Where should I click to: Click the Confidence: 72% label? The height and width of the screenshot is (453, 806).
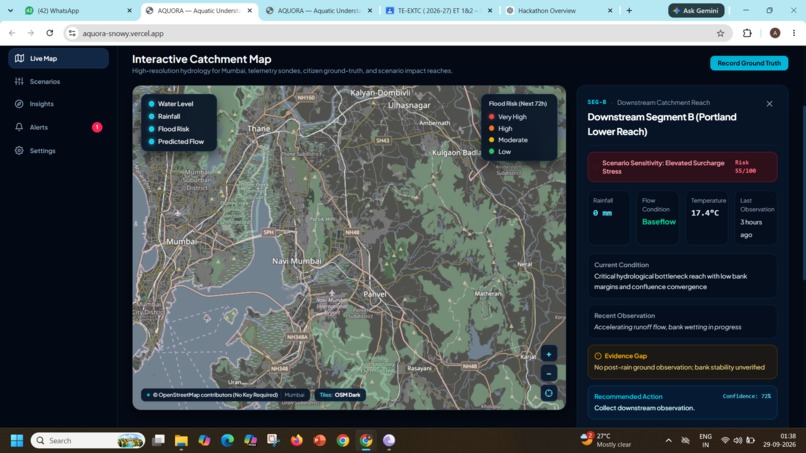tap(746, 396)
